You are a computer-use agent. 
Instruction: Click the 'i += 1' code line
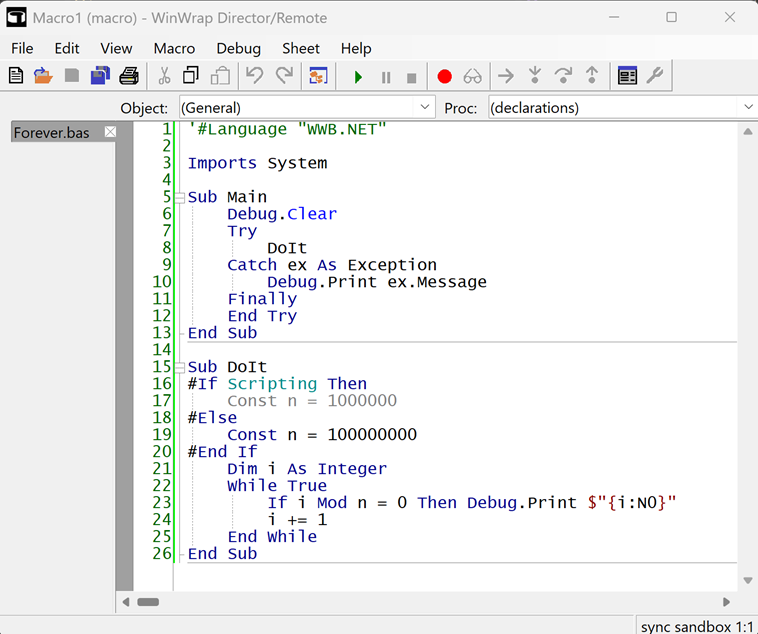coord(297,520)
